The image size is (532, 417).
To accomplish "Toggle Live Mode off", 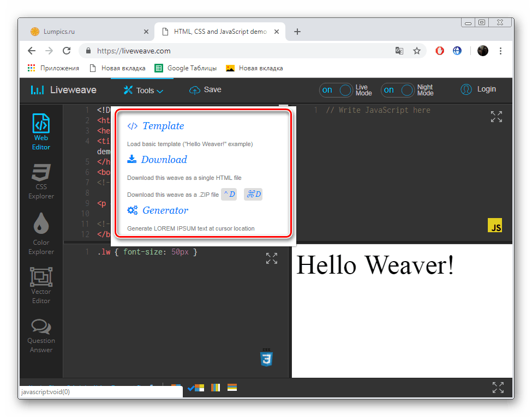I will [336, 89].
